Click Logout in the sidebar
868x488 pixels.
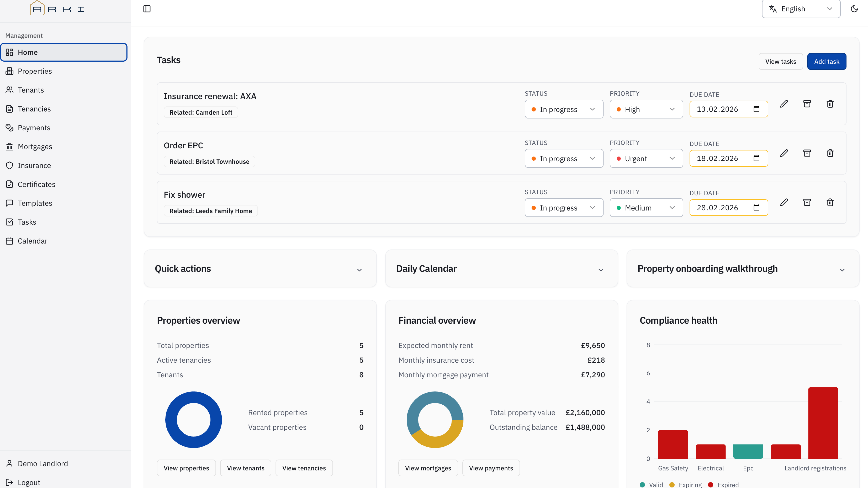pyautogui.click(x=64, y=482)
